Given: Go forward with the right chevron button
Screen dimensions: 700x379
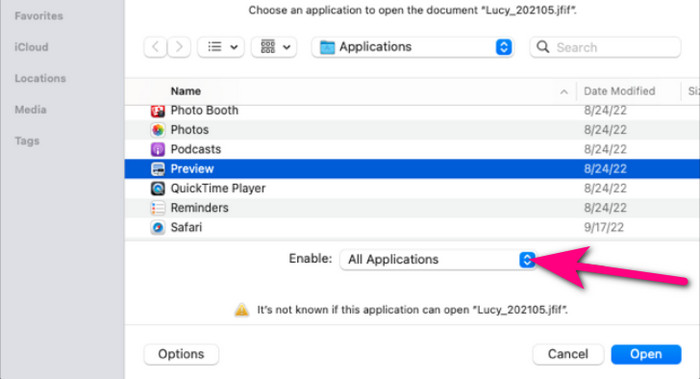Looking at the screenshot, I should pyautogui.click(x=179, y=47).
